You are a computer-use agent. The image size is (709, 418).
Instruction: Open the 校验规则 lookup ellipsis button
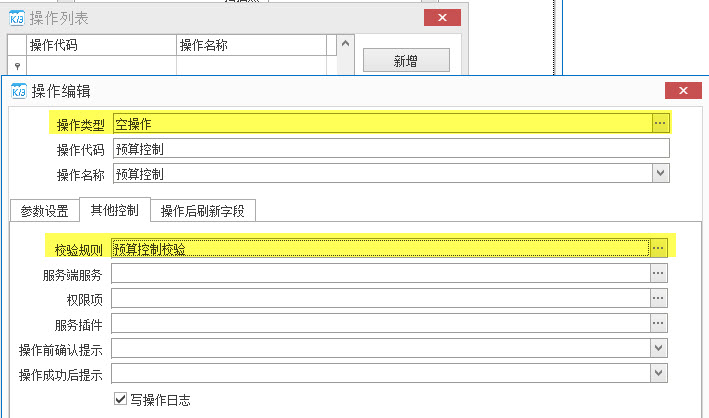(x=659, y=247)
